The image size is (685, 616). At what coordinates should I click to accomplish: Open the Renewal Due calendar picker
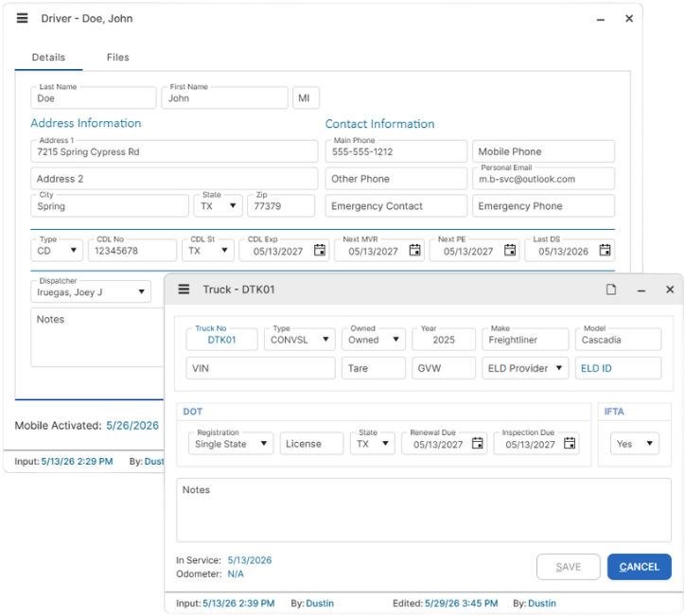coord(478,444)
